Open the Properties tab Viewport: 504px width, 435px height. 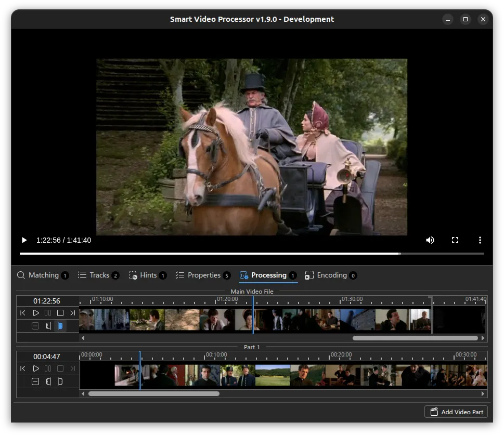point(203,275)
